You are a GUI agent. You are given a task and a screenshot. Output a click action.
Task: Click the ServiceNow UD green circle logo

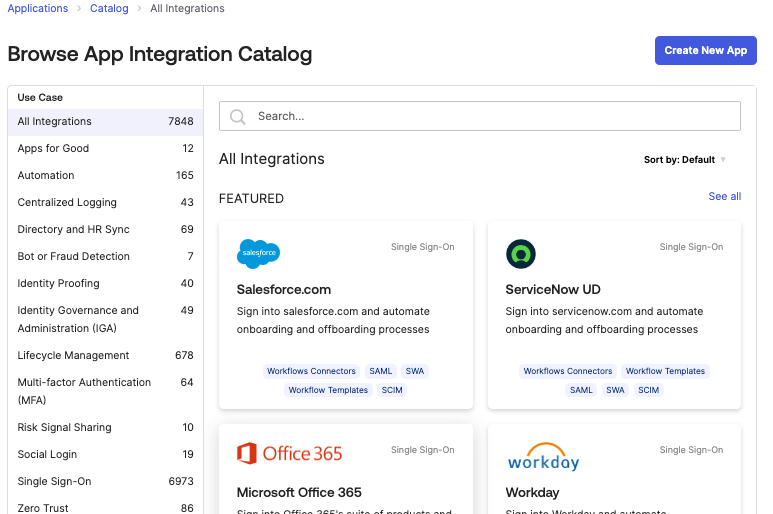point(521,254)
